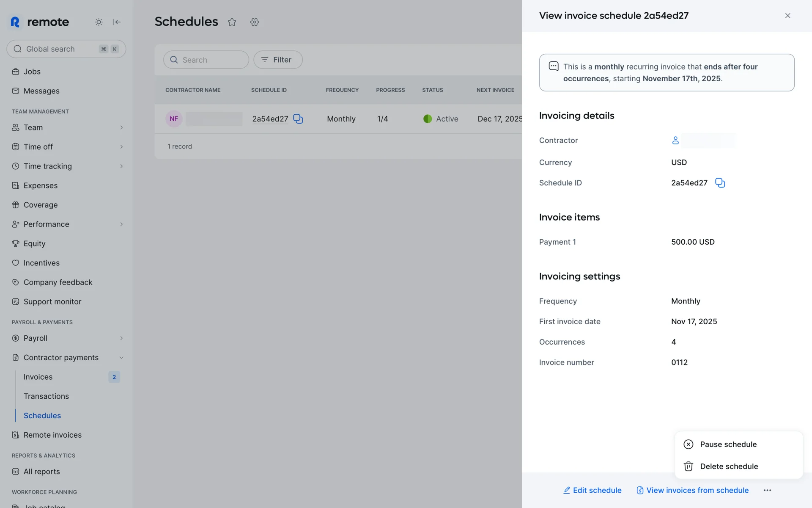
Task: Star the Schedules page as favorite
Action: pos(232,22)
